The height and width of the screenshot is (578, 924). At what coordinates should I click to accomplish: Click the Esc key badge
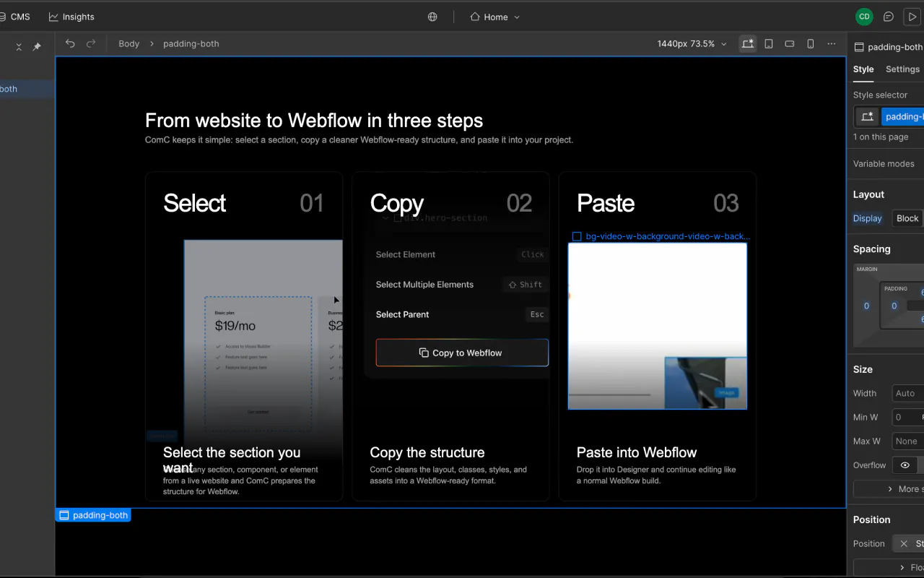[x=537, y=314]
